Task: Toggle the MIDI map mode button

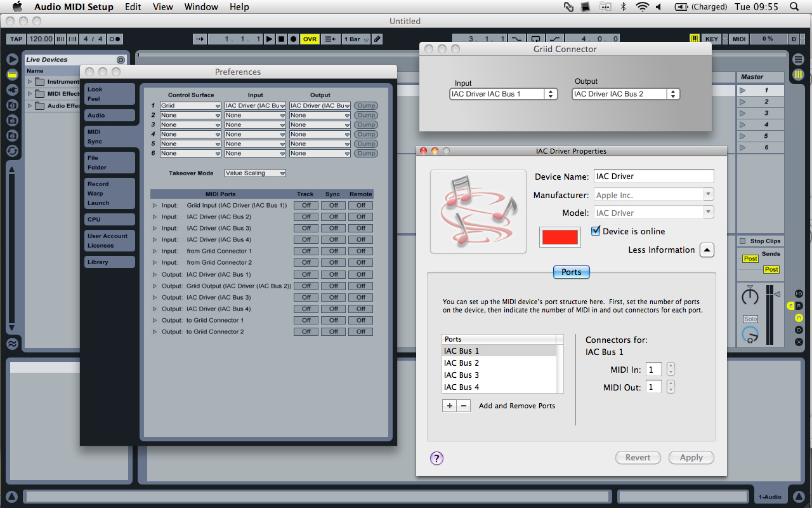Action: pyautogui.click(x=739, y=39)
